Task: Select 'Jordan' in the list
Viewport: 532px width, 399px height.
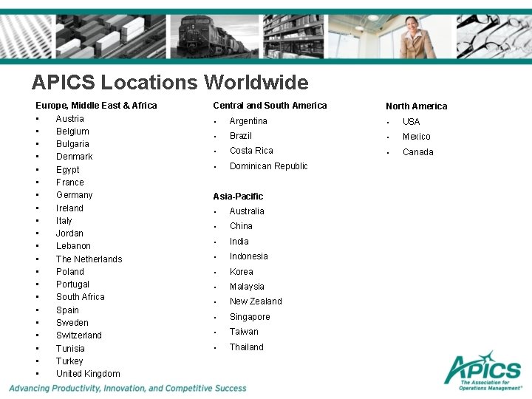Action: (x=69, y=233)
